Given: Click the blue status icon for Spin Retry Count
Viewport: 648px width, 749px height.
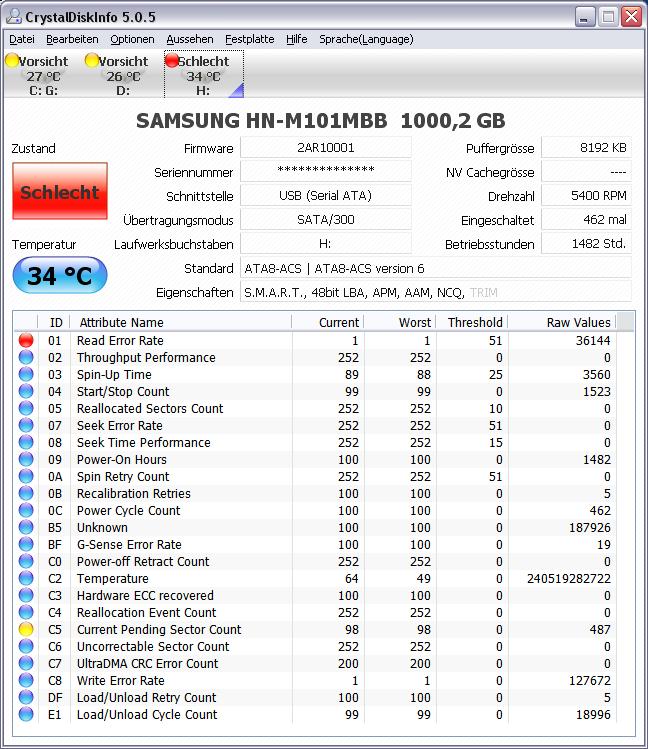Looking at the screenshot, I should pos(26,476).
